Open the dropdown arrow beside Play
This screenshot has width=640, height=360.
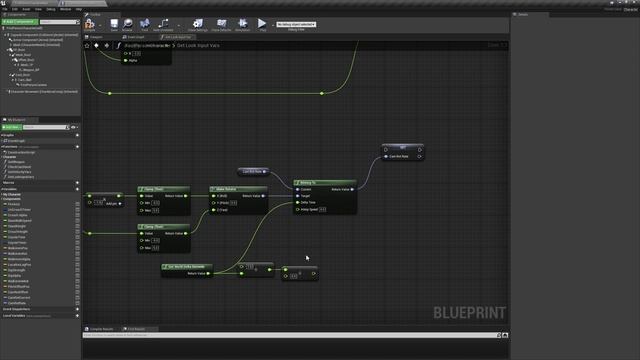pyautogui.click(x=272, y=25)
